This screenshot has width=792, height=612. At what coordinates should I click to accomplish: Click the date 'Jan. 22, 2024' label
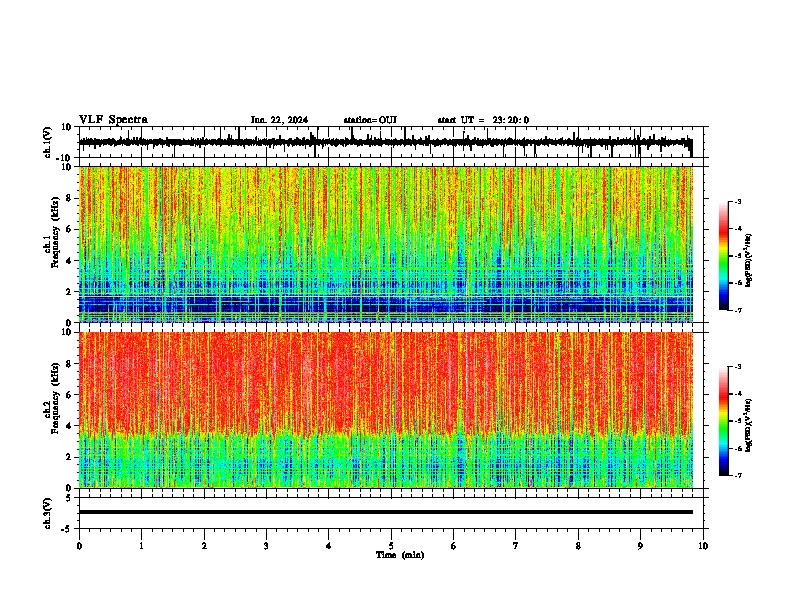pos(279,120)
